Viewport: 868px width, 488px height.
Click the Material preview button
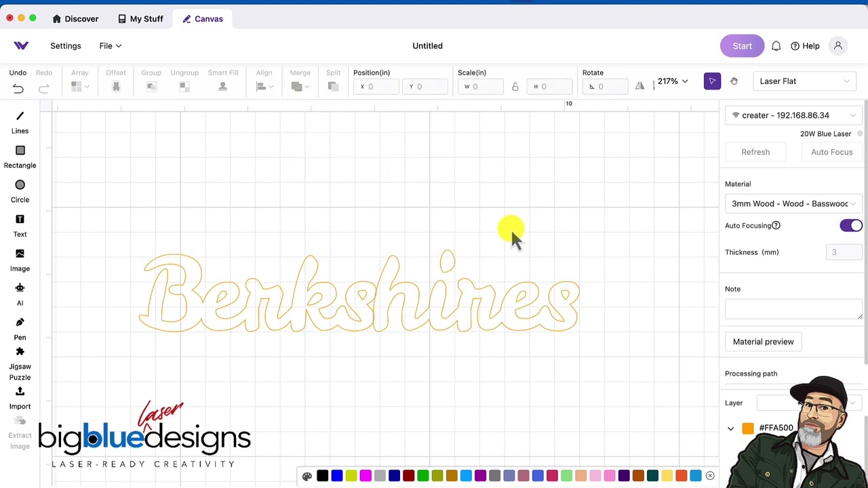[x=763, y=342]
